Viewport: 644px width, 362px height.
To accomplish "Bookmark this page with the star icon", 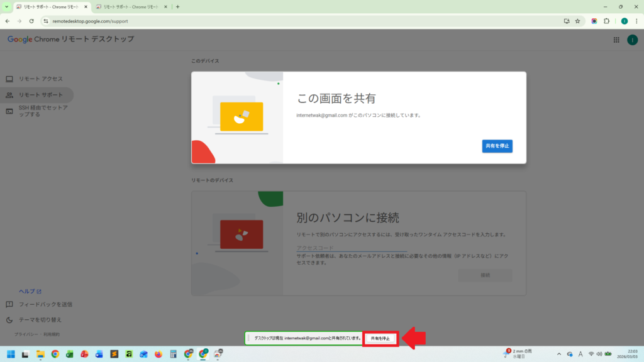I will (x=577, y=21).
